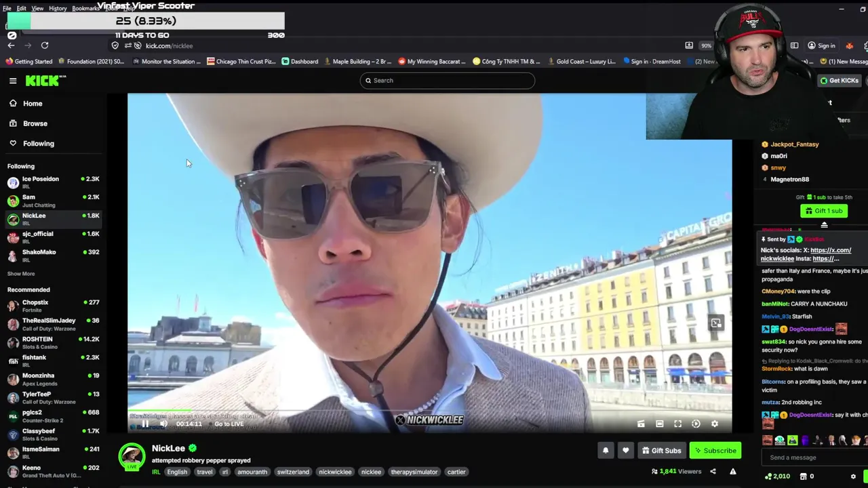Open video player settings gear
Image resolution: width=868 pixels, height=488 pixels.
click(x=714, y=424)
